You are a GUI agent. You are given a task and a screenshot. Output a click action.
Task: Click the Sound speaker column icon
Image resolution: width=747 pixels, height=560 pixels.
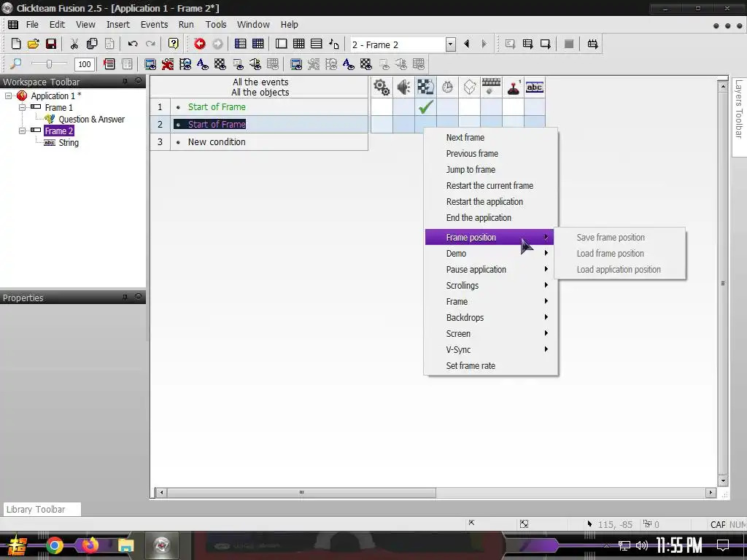tap(403, 87)
